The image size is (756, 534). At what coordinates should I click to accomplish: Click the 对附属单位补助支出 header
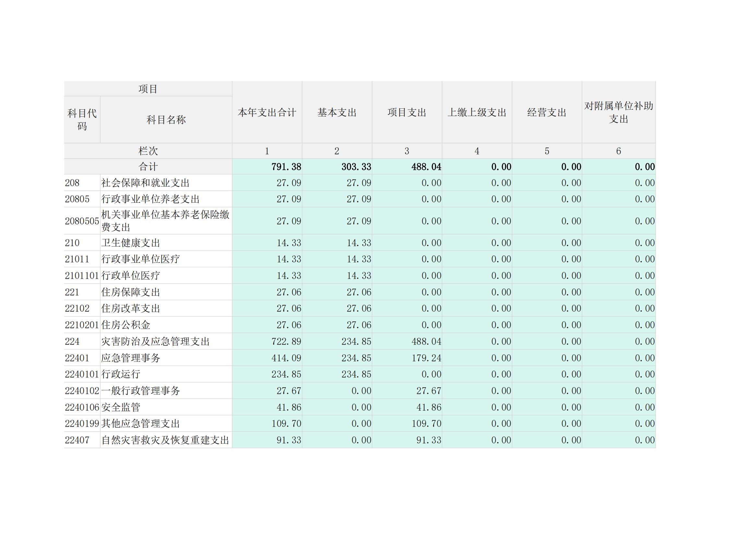click(x=619, y=112)
